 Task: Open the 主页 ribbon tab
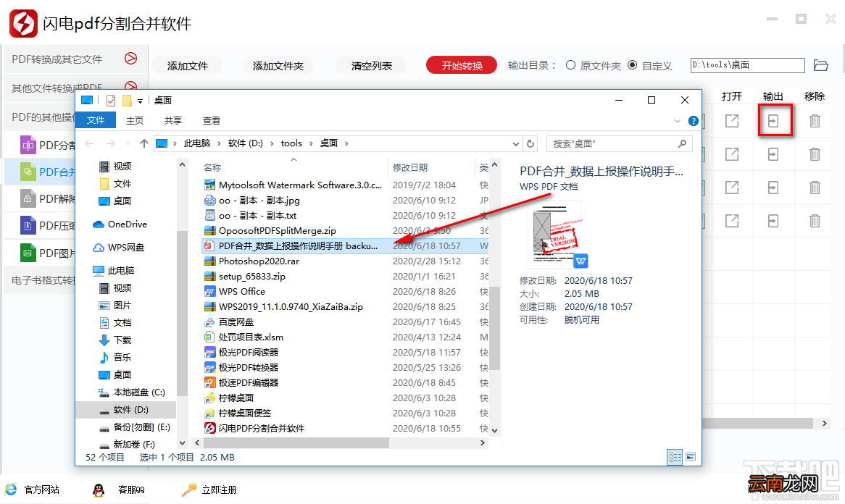(x=135, y=121)
